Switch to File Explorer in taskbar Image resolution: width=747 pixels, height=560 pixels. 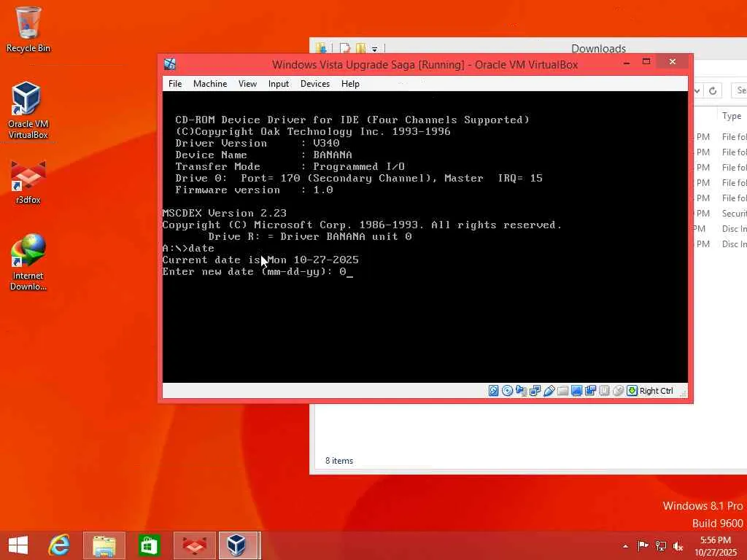(x=104, y=545)
